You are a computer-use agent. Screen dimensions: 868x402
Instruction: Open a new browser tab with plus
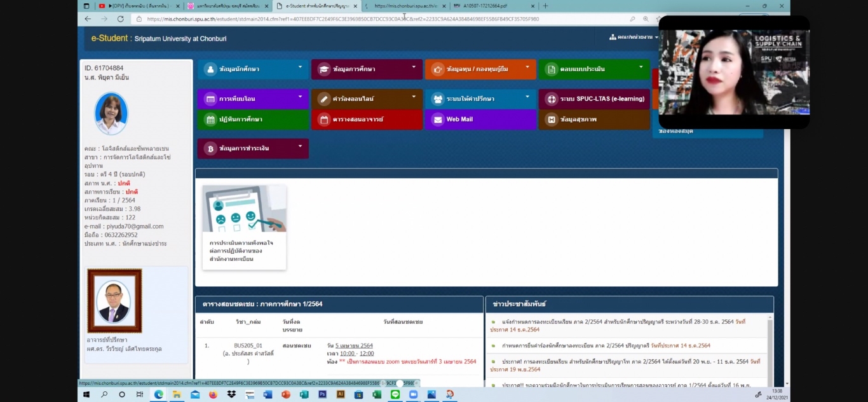pos(545,6)
